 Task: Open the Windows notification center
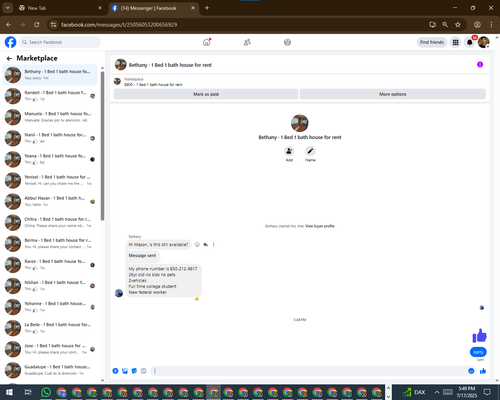pos(487,392)
